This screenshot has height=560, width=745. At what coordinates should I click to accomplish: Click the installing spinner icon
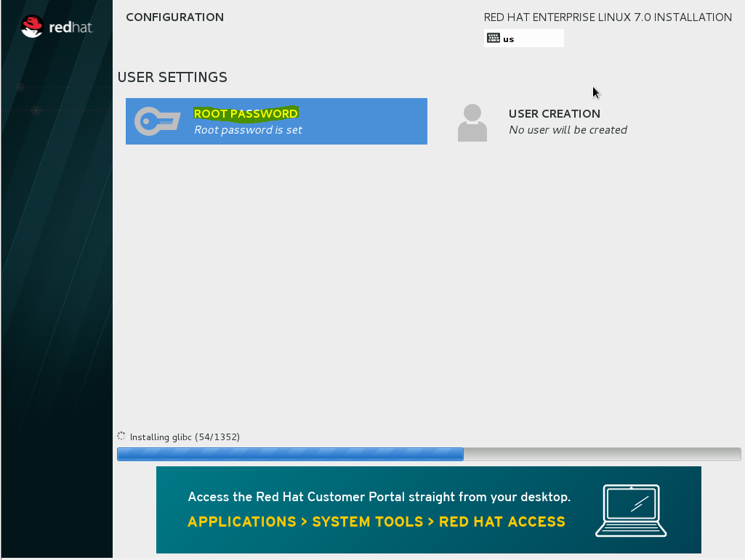click(121, 436)
